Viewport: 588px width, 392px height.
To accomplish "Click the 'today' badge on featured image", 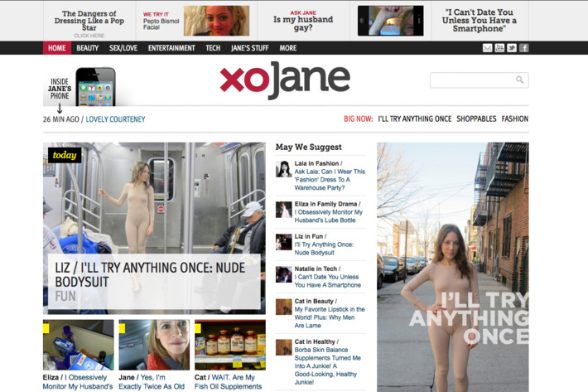I will coord(65,155).
